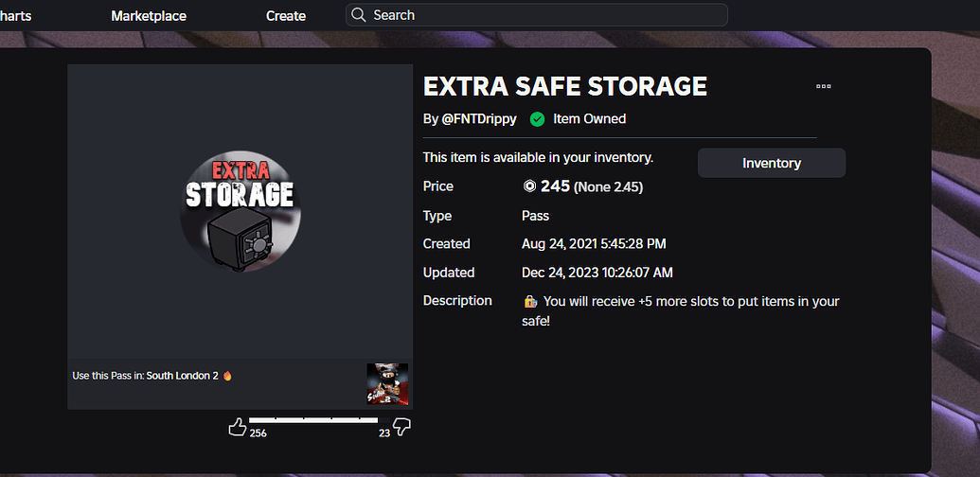Image resolution: width=980 pixels, height=477 pixels.
Task: Open the Marketplace nav item
Action: (149, 15)
